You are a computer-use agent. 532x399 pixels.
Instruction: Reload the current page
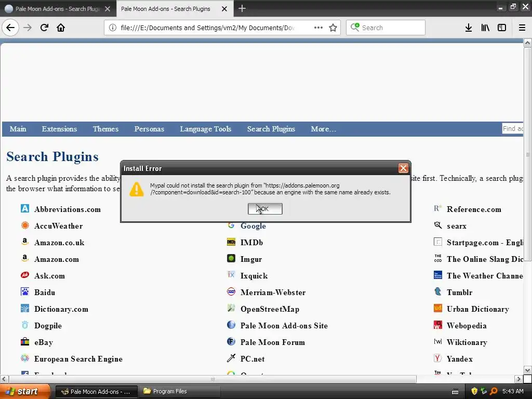(44, 28)
